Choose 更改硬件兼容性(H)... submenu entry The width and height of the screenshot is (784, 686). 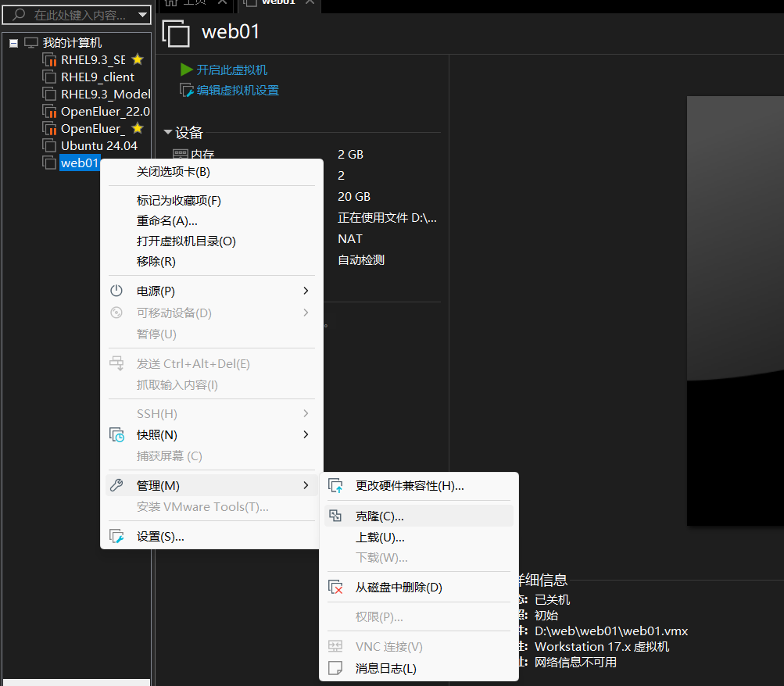coord(419,486)
